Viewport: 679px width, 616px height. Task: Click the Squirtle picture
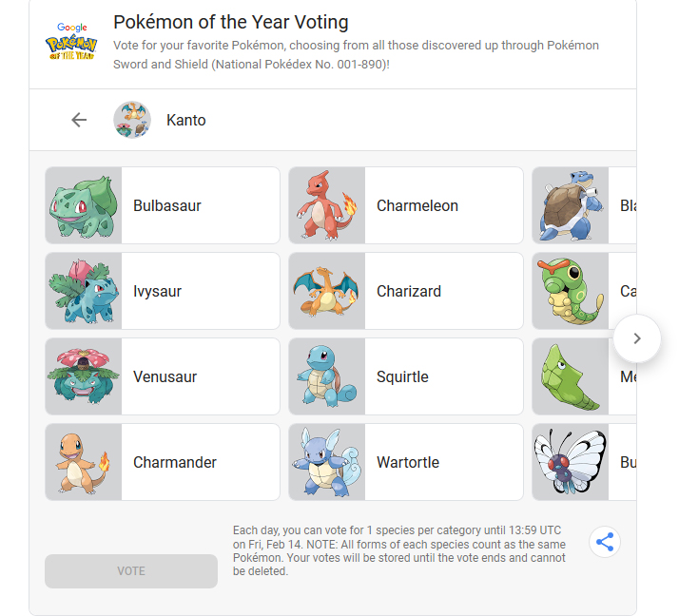[x=327, y=376]
